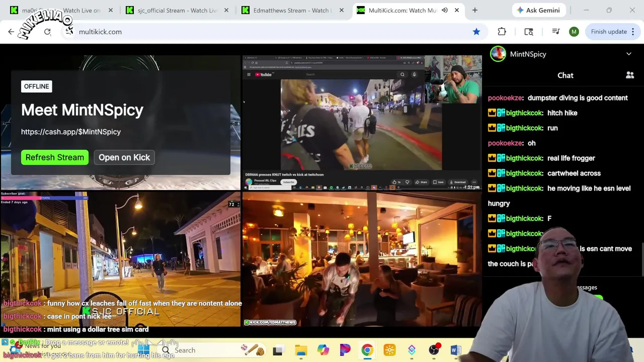The image size is (644, 362).
Task: Click the Edmatthews restaurant stream video
Action: coord(361,259)
